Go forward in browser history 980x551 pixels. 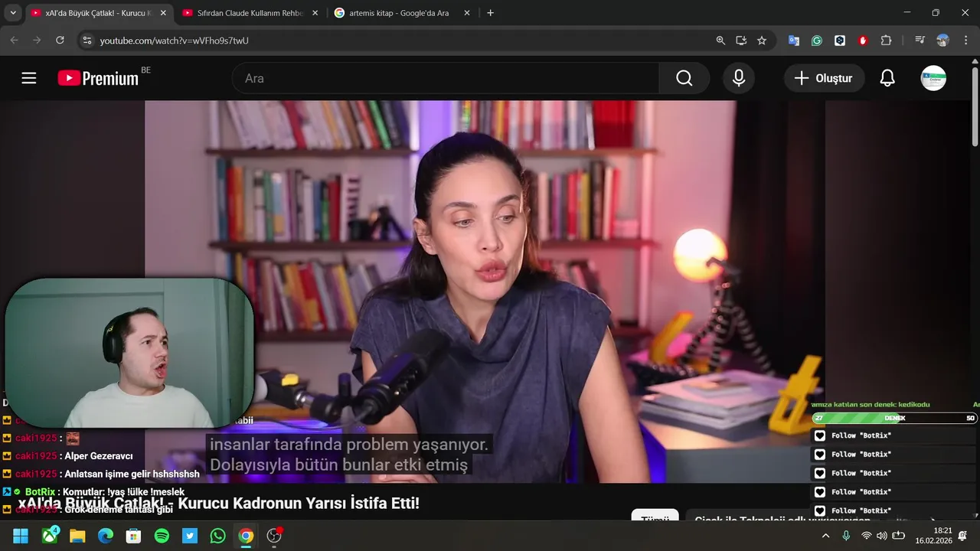(x=37, y=41)
